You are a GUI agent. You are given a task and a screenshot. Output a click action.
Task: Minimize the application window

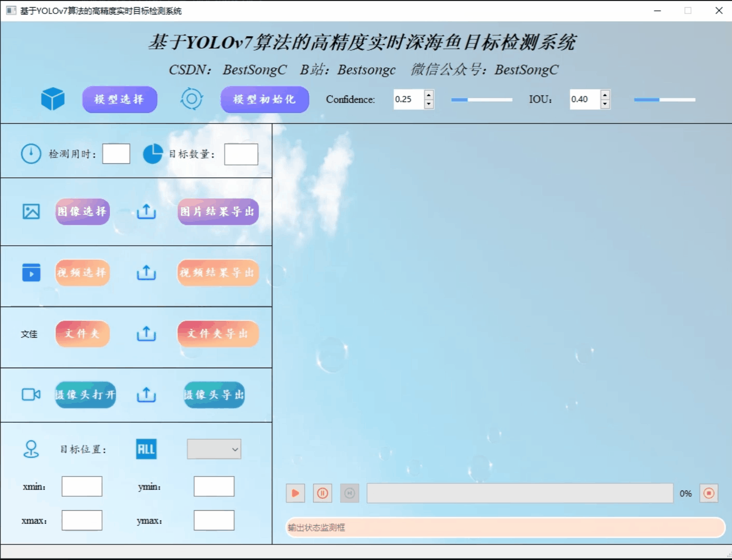[657, 10]
